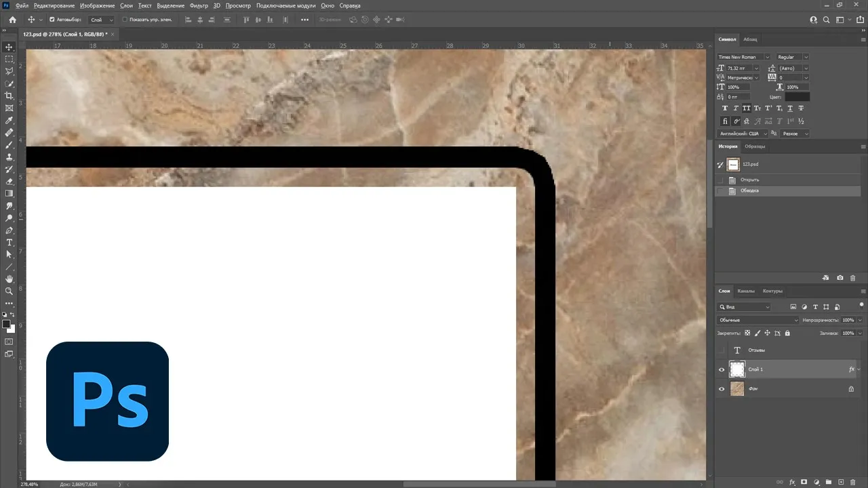Create a new layer
This screenshot has height=488, width=868.
841,483
